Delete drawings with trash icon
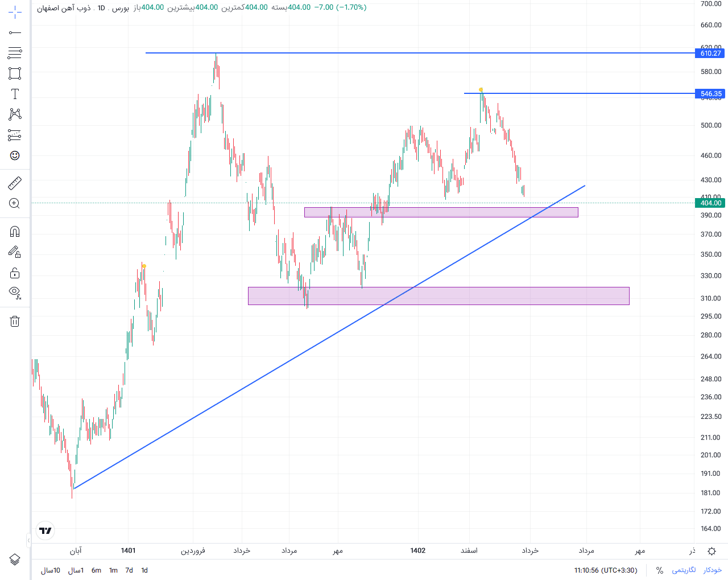This screenshot has width=728, height=580. pos(15,321)
